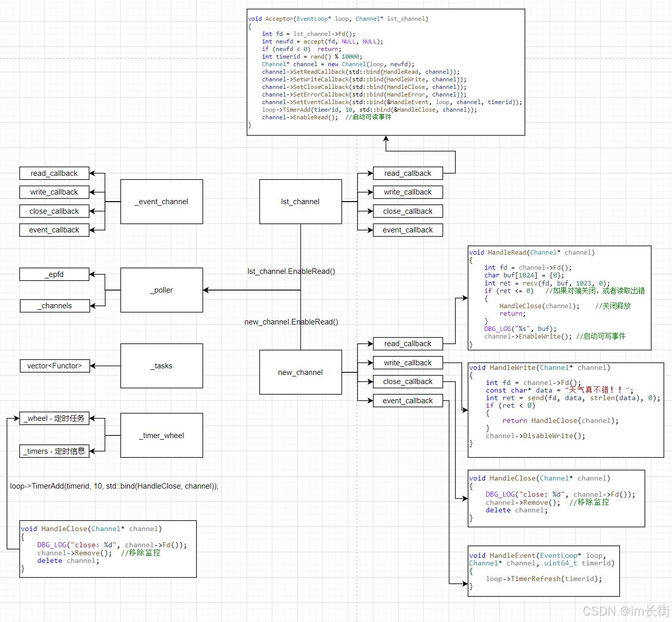Image resolution: width=672 pixels, height=622 pixels.
Task: Select read_callback box attached to _event_channel
Action: point(55,173)
